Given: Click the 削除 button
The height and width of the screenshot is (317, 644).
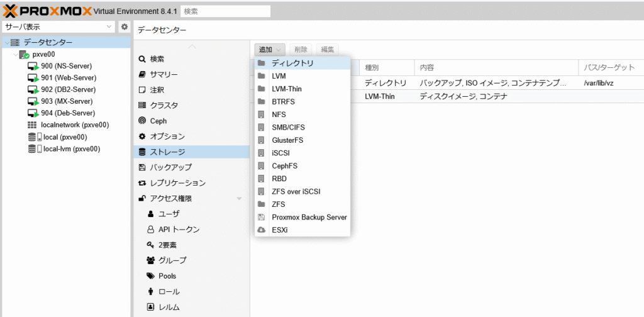Looking at the screenshot, I should 301,50.
